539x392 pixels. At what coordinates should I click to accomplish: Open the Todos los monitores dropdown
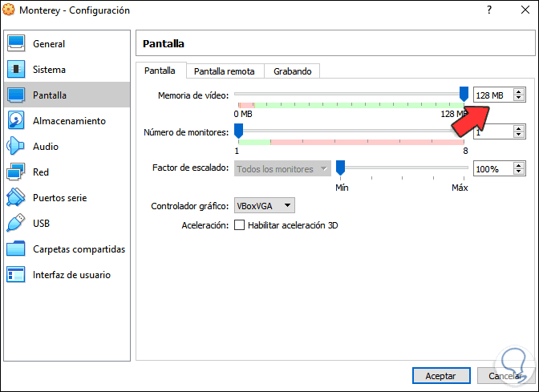(x=282, y=168)
